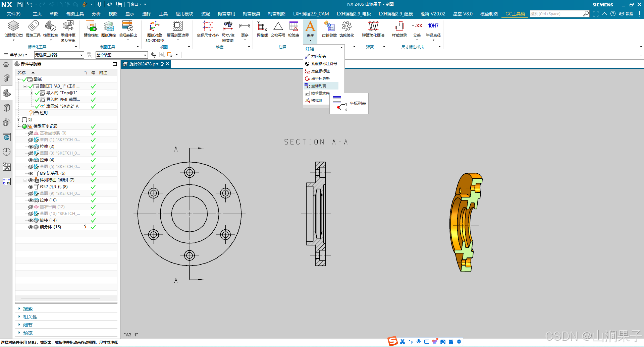Open 尺寸/注释查询 binoculars tool
This screenshot has height=347, width=644.
coord(228,31)
